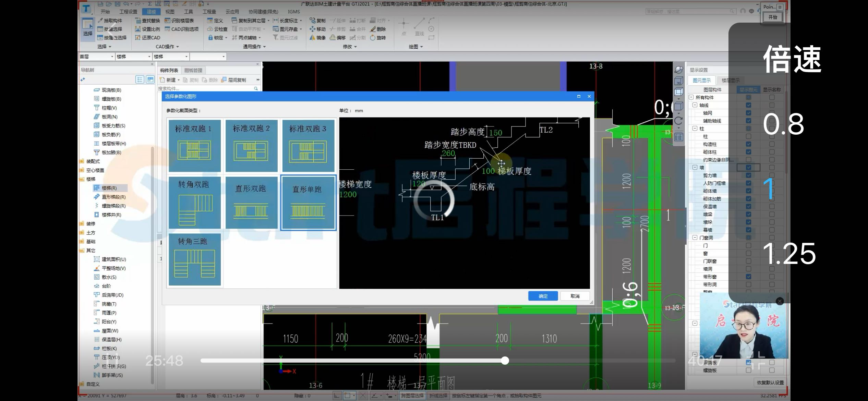
Task: Open the 复制到其它层 dropdown
Action: tap(268, 21)
